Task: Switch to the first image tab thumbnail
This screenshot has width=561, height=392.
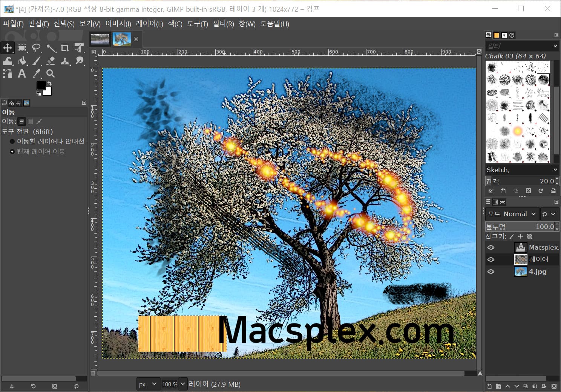Action: point(100,39)
